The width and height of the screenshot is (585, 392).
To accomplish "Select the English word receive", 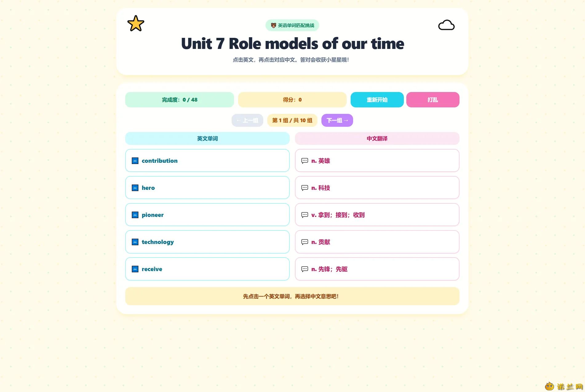I will click(207, 269).
